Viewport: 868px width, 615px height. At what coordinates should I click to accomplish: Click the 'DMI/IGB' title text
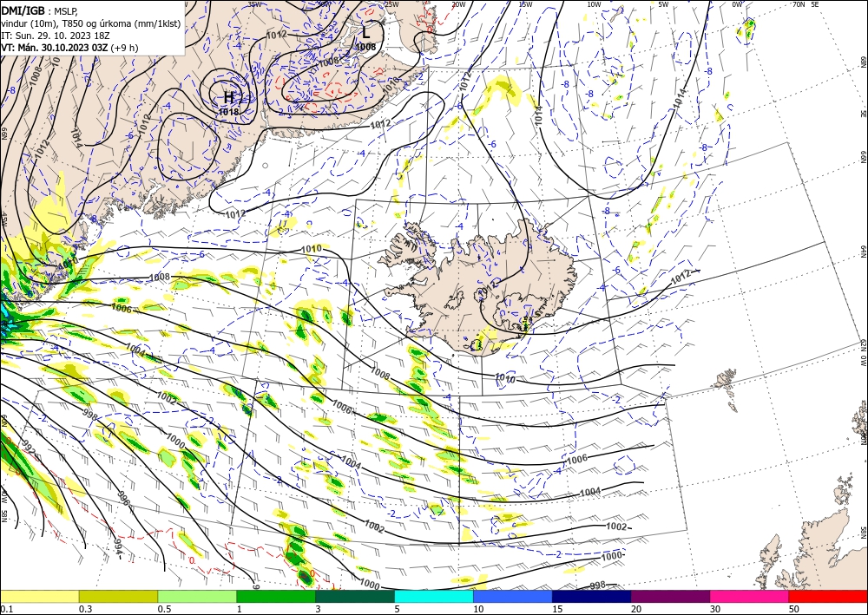(23, 10)
